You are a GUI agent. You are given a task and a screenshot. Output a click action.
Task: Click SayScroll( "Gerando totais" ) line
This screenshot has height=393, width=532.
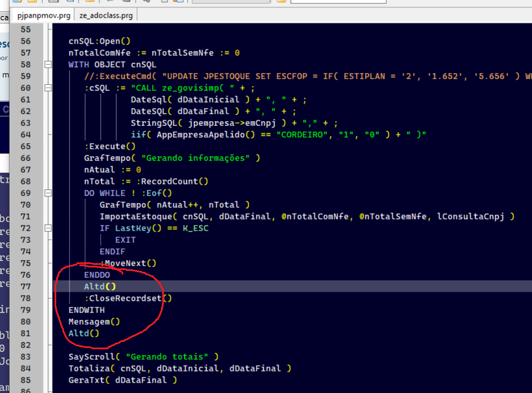144,357
